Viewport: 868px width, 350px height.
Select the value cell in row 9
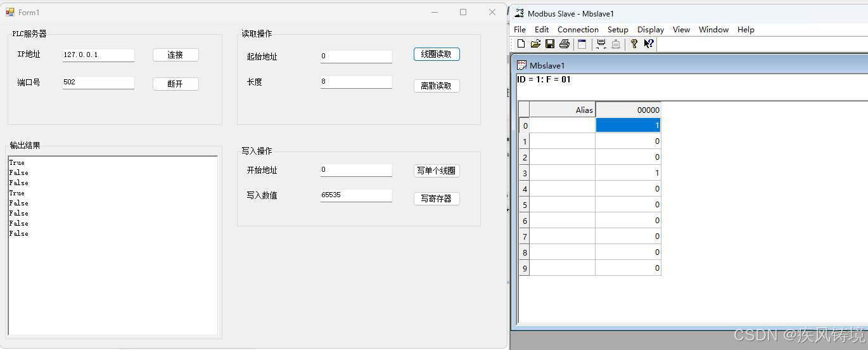628,268
